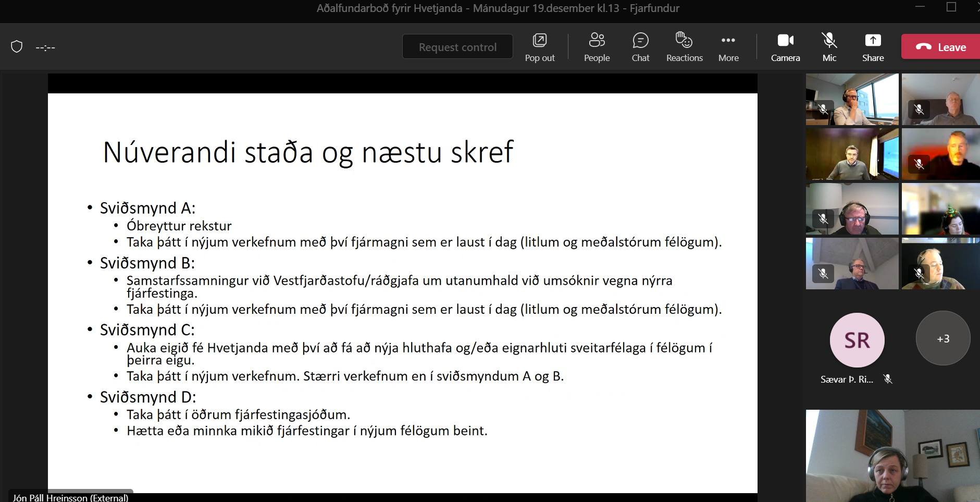Select the woman with headphones video tile
Viewport: 980px width, 502px height.
coord(892,456)
